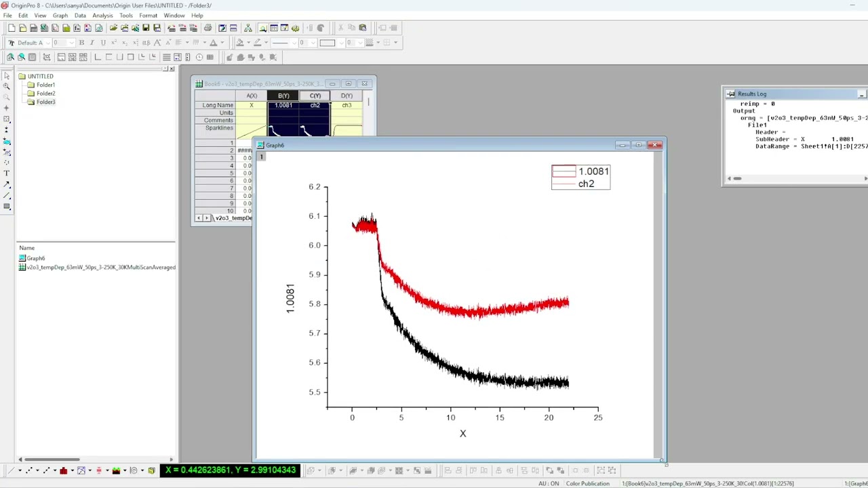
Task: Open the Graph menu
Action: point(60,16)
